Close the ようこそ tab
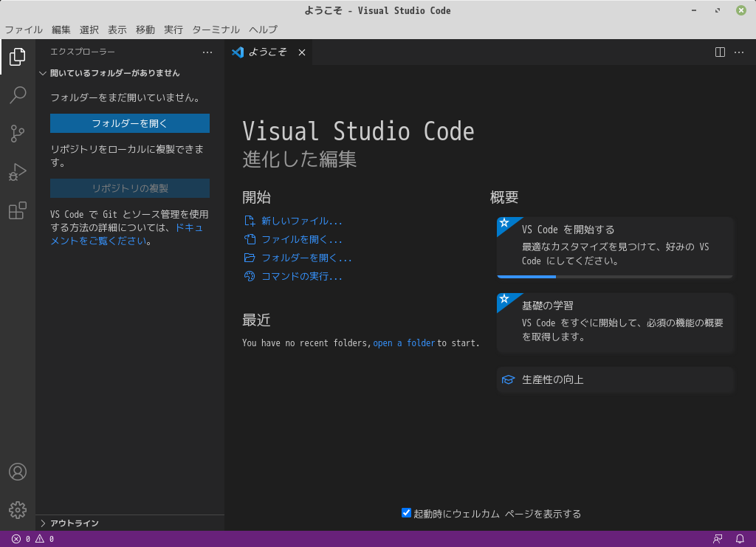Screen dimensions: 756x547 (302, 52)
